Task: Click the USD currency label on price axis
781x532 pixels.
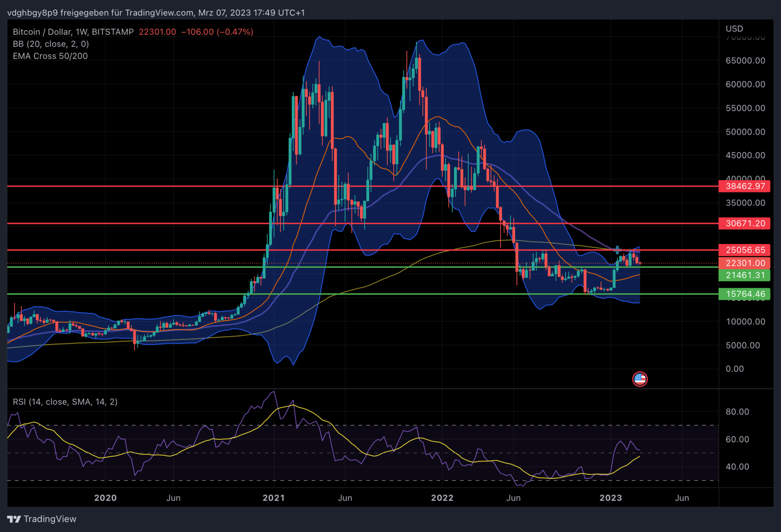Action: [735, 29]
